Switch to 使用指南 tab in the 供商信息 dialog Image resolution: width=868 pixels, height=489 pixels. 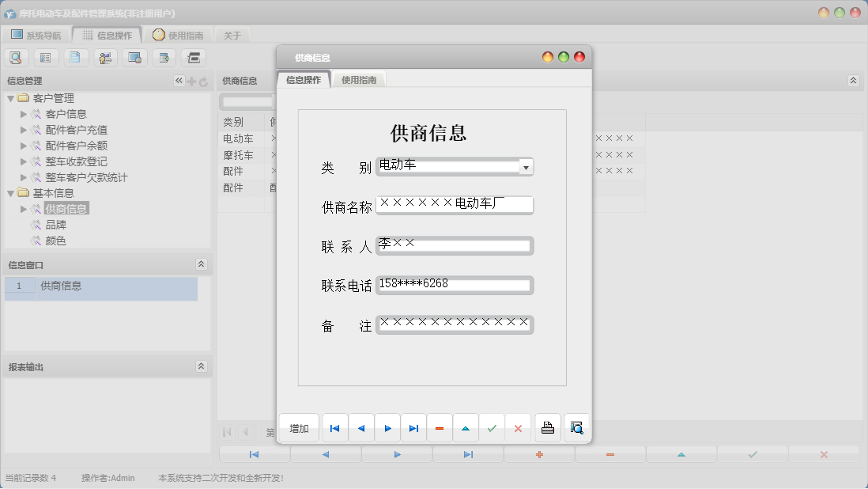tap(359, 80)
